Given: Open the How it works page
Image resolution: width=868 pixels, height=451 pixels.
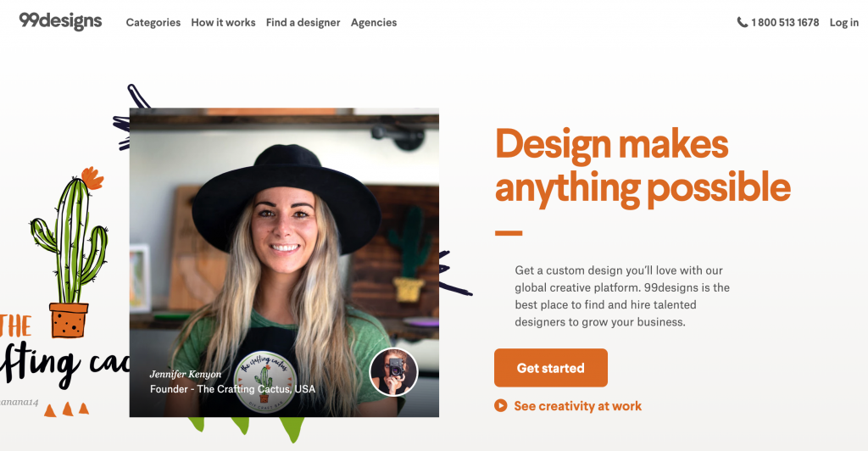Looking at the screenshot, I should [x=223, y=23].
